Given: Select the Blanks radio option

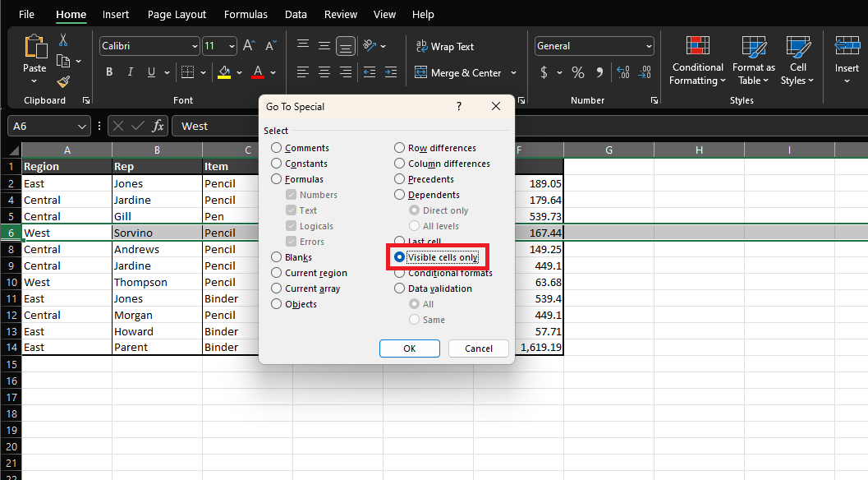Looking at the screenshot, I should click(x=277, y=257).
